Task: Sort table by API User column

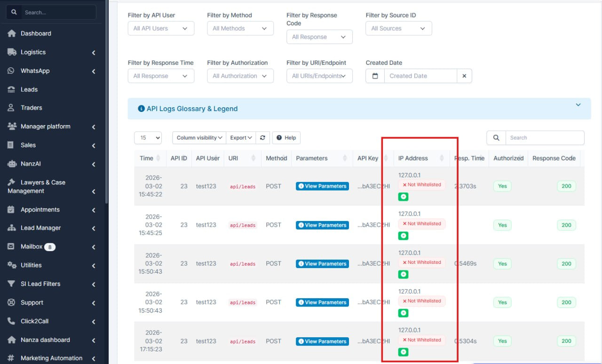Action: coord(208,158)
